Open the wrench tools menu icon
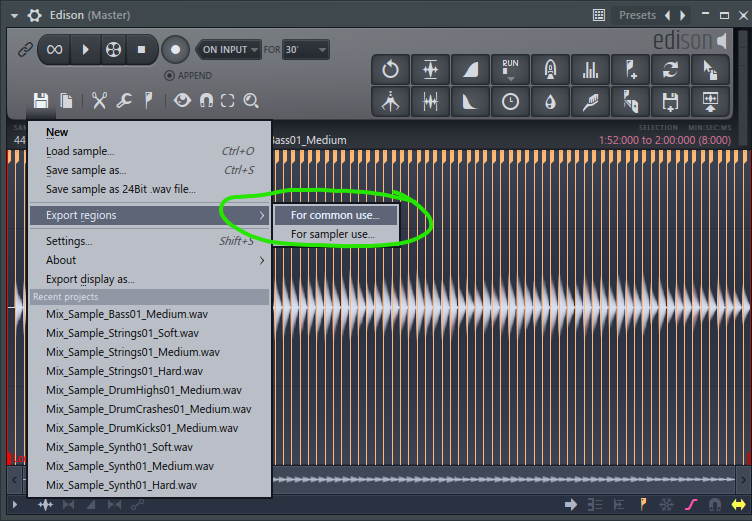 (124, 101)
